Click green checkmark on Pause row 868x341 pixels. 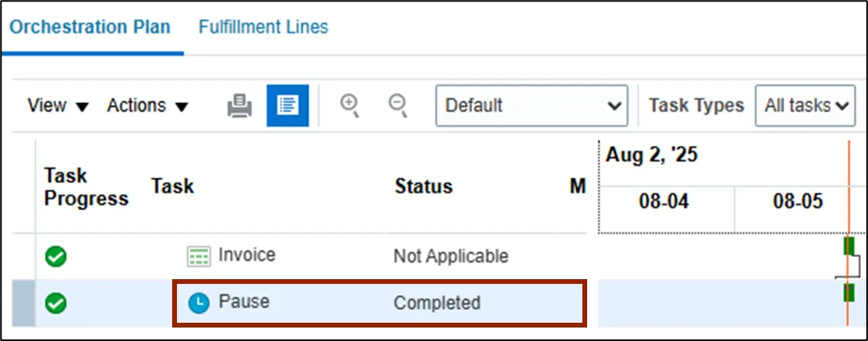coord(56,303)
